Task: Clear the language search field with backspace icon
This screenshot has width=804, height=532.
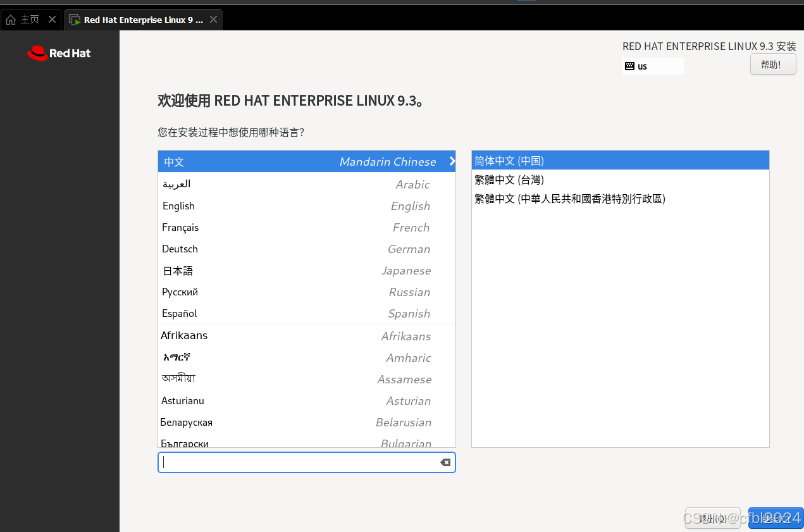Action: pos(445,462)
